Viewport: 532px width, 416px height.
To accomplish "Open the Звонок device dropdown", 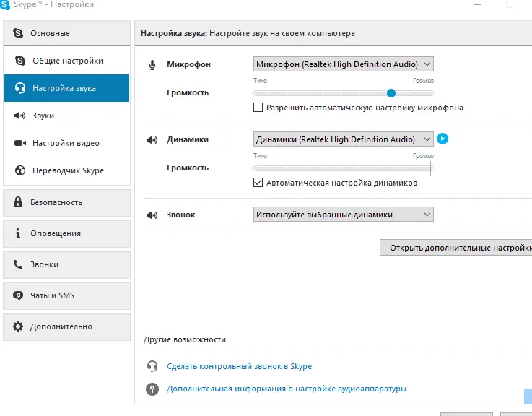I will [344, 214].
